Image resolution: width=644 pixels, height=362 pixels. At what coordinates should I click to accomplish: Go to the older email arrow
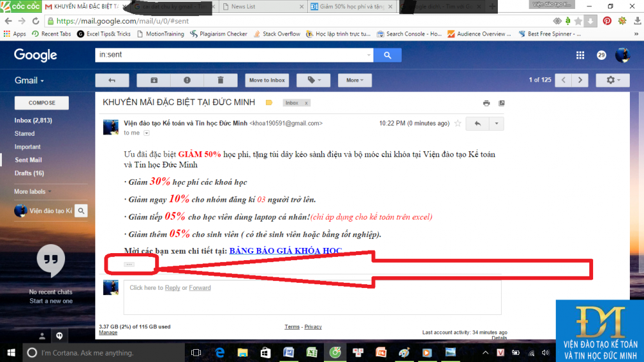point(580,80)
